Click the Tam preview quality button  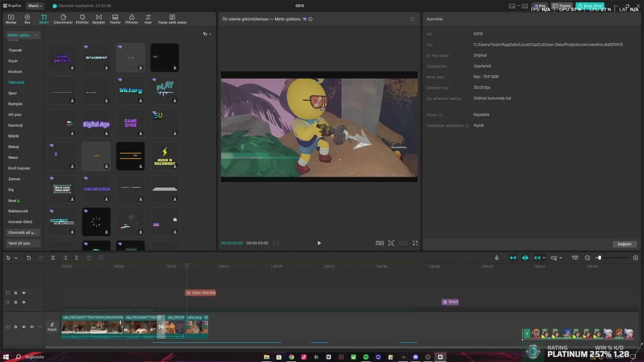(379, 243)
